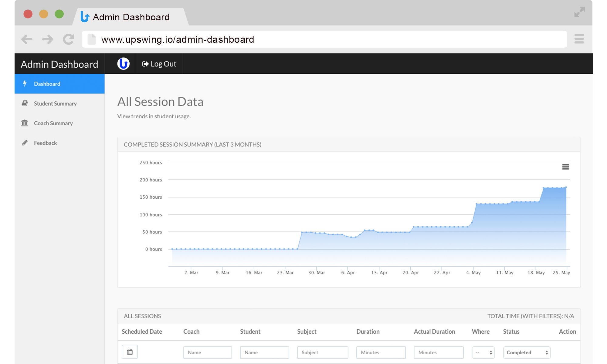Click the browser URL address bar

[x=324, y=39]
